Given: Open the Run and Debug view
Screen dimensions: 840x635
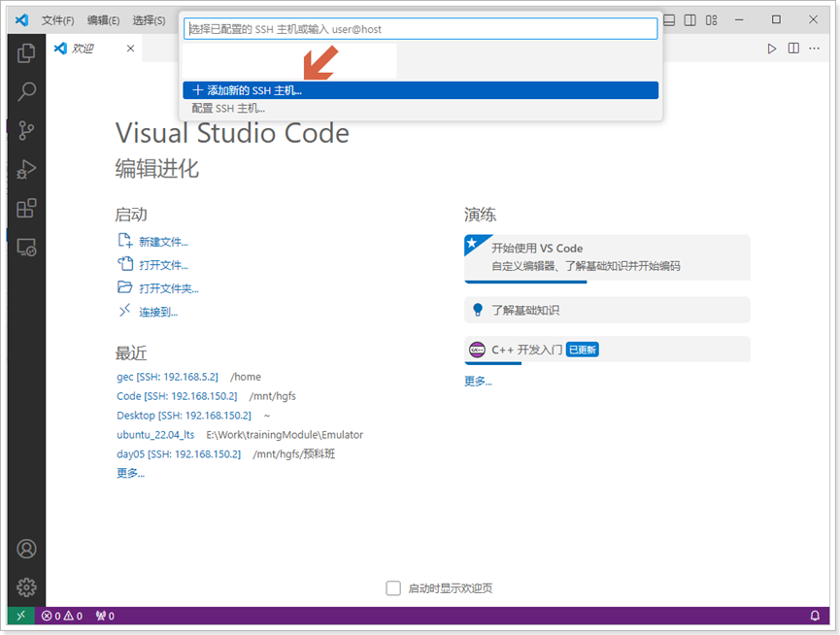Looking at the screenshot, I should (26, 169).
